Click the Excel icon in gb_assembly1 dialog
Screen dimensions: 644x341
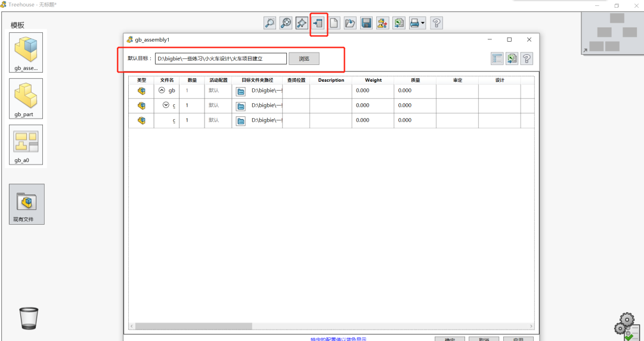(x=512, y=59)
